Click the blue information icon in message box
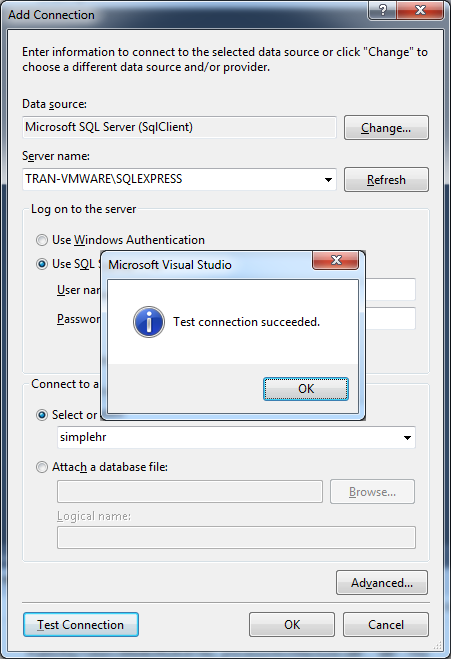The height and width of the screenshot is (659, 451). coord(149,322)
